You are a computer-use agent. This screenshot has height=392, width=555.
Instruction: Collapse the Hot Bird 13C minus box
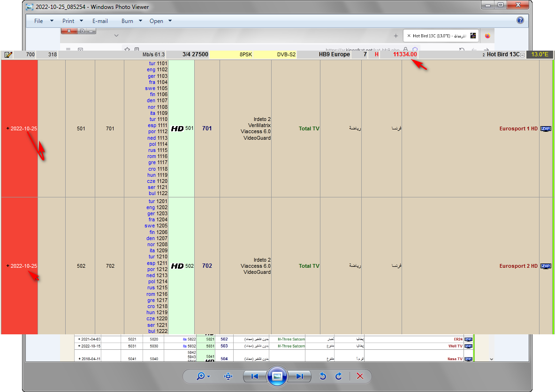(x=523, y=55)
